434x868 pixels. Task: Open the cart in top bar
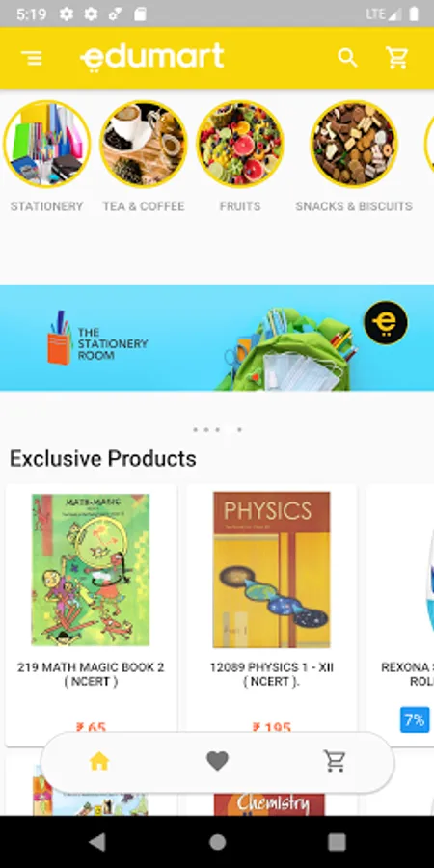click(x=397, y=58)
